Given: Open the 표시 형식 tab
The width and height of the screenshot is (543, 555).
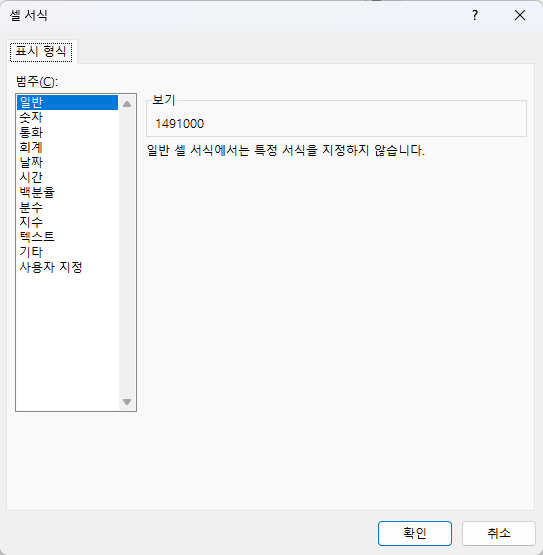Looking at the screenshot, I should pyautogui.click(x=41, y=52).
